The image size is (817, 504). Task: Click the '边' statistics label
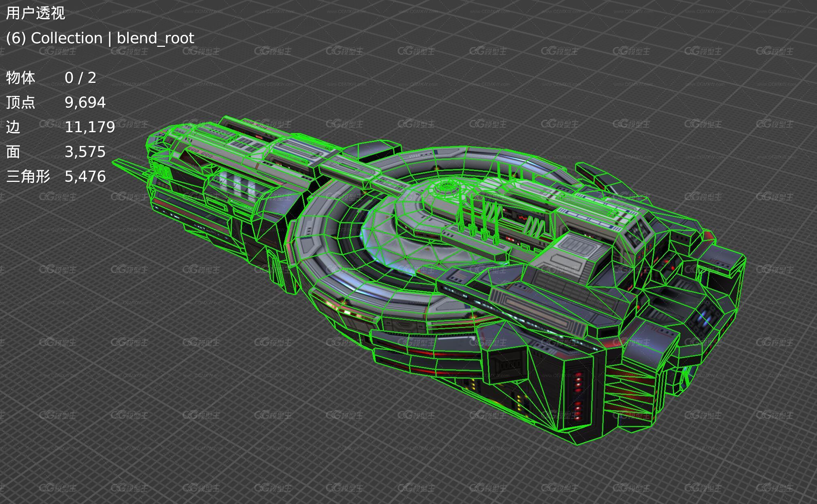(x=13, y=127)
